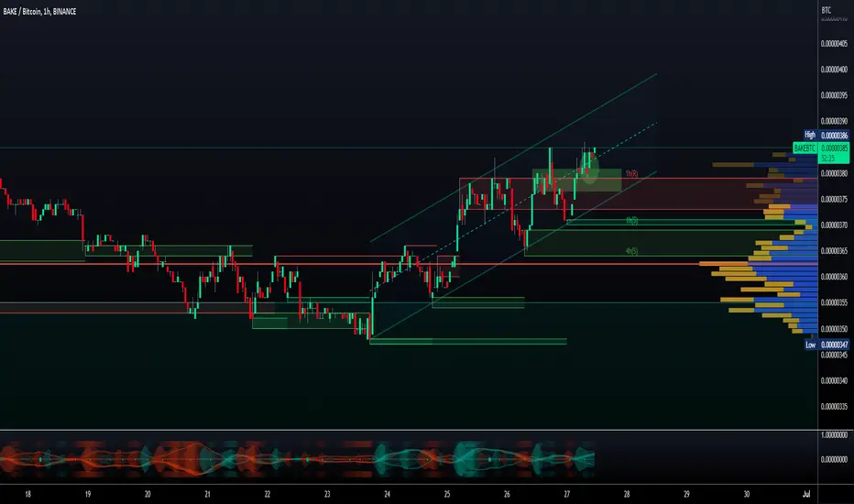The image size is (854, 504).
Task: Click date label 21 on time axis
Action: (207, 495)
